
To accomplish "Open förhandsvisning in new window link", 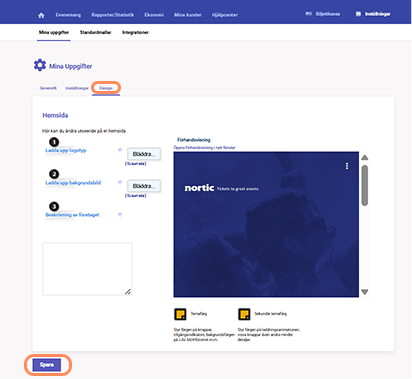I will coord(204,147).
